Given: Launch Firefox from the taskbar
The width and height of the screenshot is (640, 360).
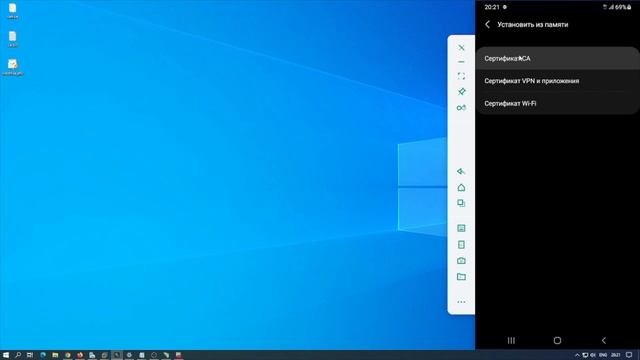Looking at the screenshot, I should pyautogui.click(x=80, y=355).
